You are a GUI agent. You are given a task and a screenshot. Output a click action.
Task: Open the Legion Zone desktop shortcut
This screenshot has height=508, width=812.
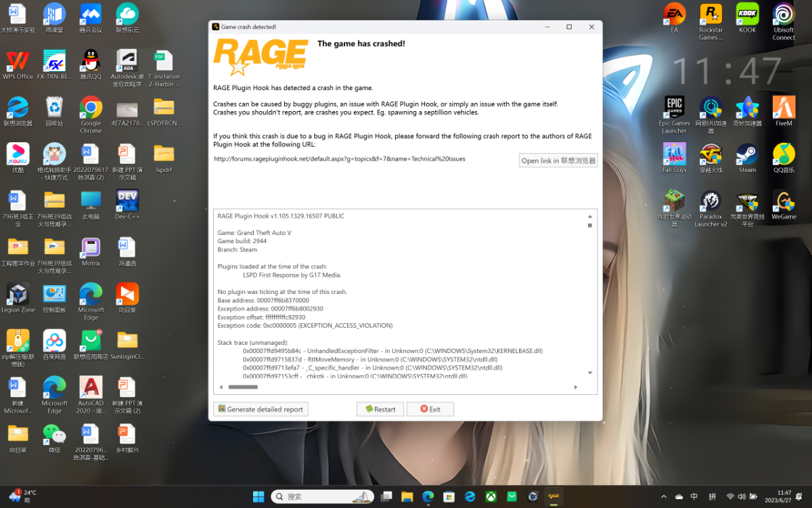pos(18,298)
